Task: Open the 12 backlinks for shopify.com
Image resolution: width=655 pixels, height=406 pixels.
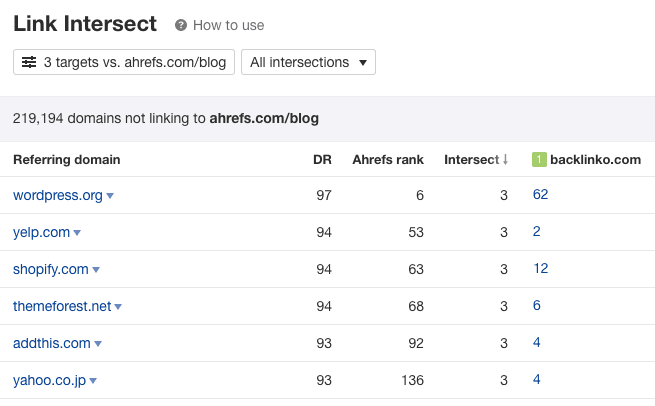Action: point(541,268)
